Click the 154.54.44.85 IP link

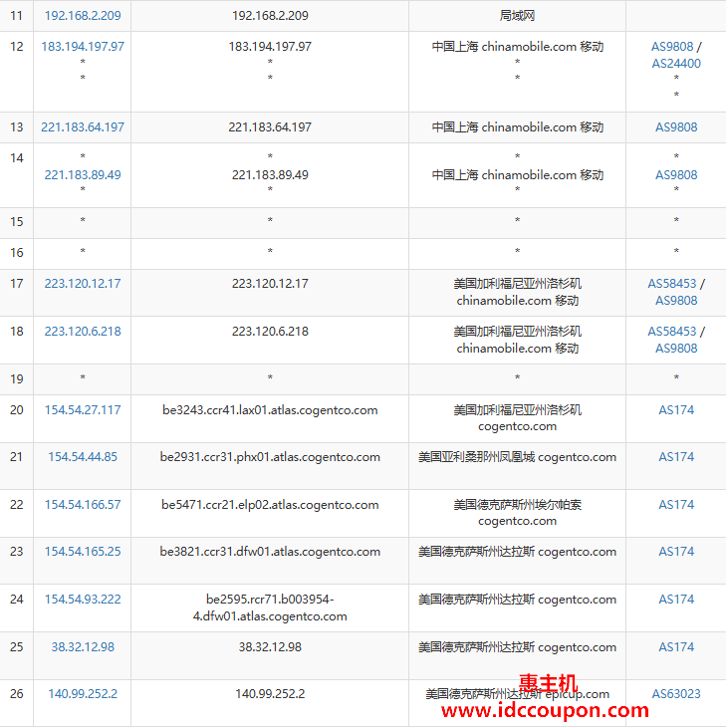83,457
